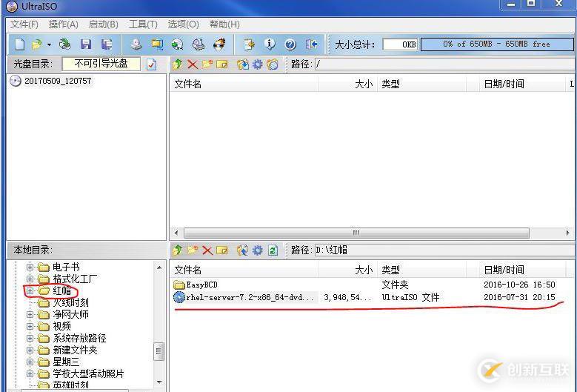Viewport: 577px width, 392px height.
Task: Expand the 红帽 folder node
Action: pyautogui.click(x=30, y=290)
